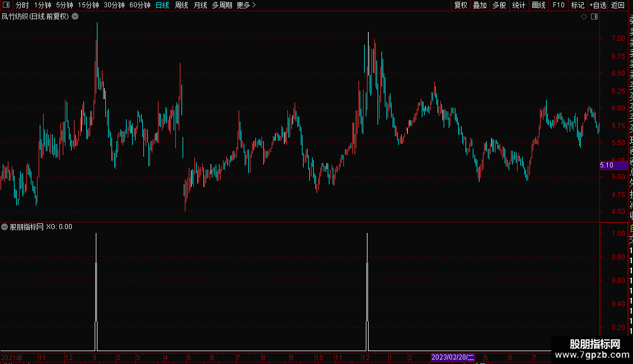Click the 凤竹纺织(日线.前复权) title
633x364 pixels.
[35, 17]
